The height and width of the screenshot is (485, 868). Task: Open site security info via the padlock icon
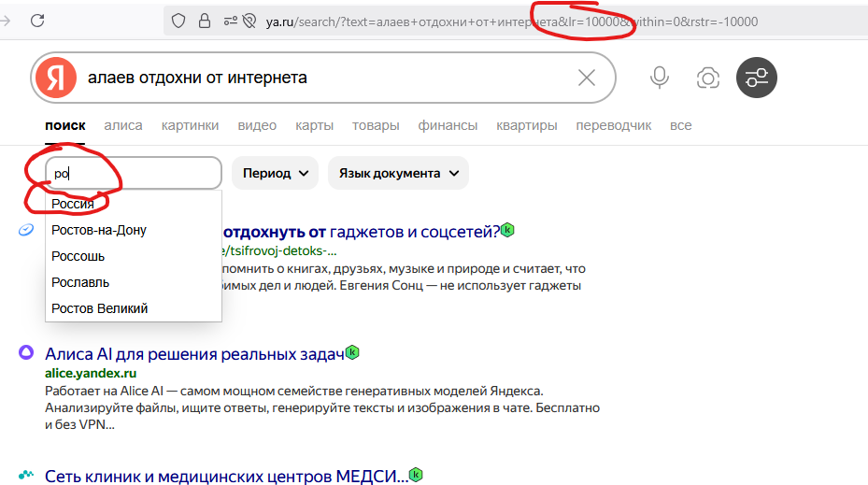coord(204,21)
